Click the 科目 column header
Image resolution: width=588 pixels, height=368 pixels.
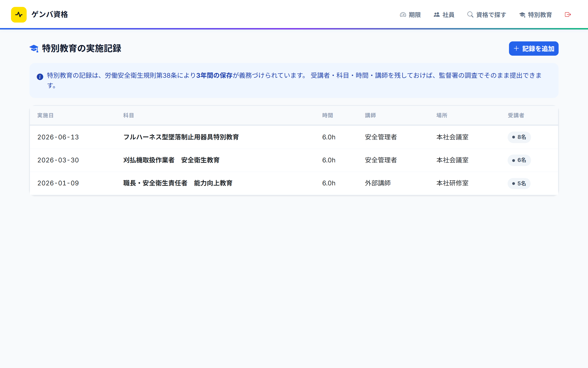pyautogui.click(x=129, y=115)
